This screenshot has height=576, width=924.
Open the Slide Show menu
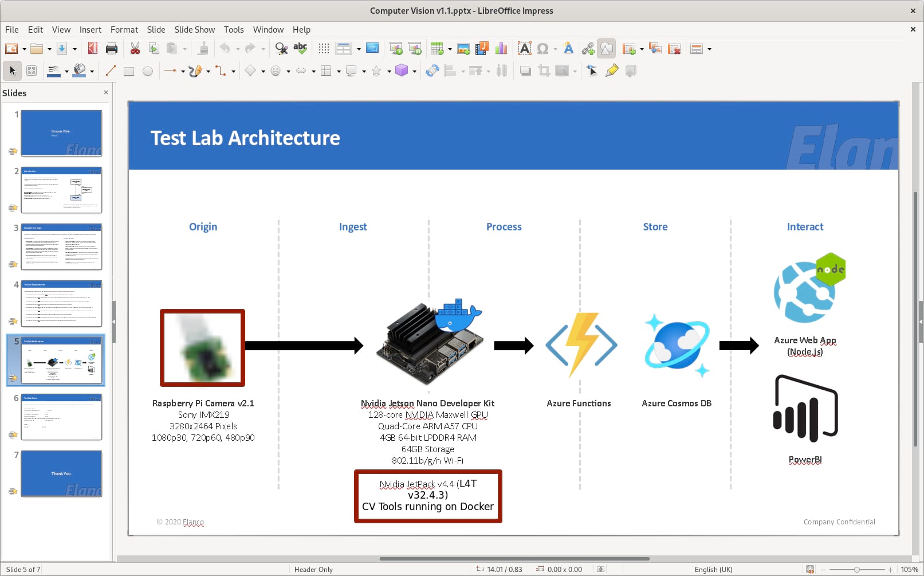(195, 30)
